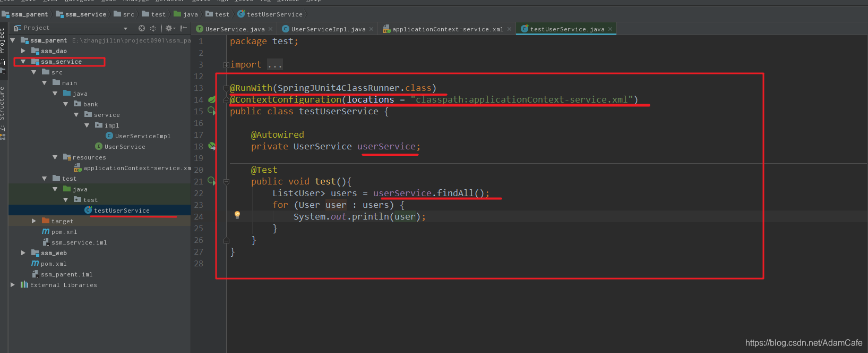Click ssm_parent in the navigation breadcrumb
The width and height of the screenshot is (868, 353).
point(25,14)
